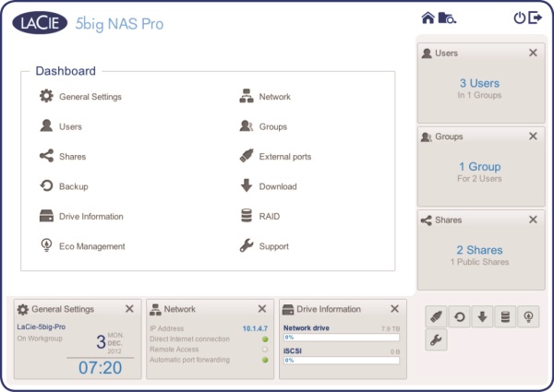Image resolution: width=554 pixels, height=392 pixels.
Task: Close the Shares widget
Action: tap(533, 220)
